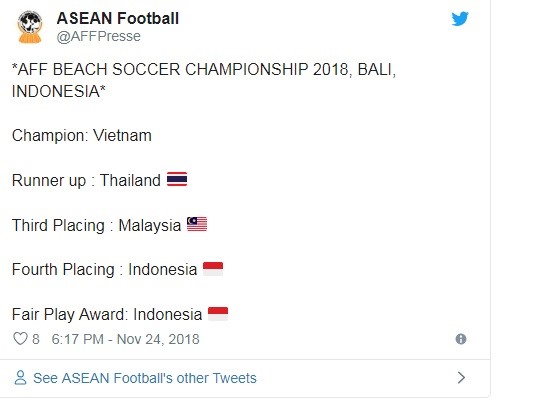
Task: Click the AFF BEACH SOCCER CHAMPIONSHIP 2018 headline
Action: [204, 80]
